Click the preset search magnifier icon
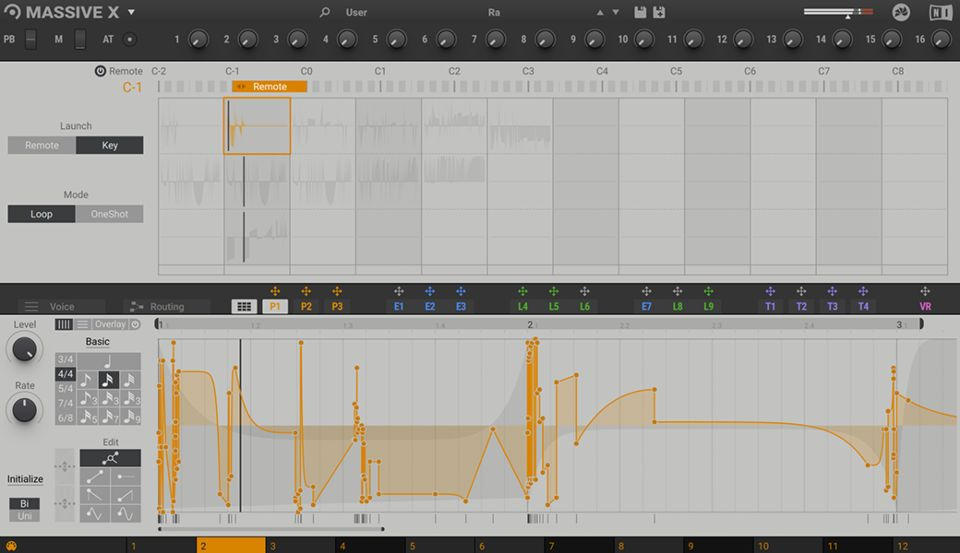Image resolution: width=960 pixels, height=553 pixels. pos(324,13)
